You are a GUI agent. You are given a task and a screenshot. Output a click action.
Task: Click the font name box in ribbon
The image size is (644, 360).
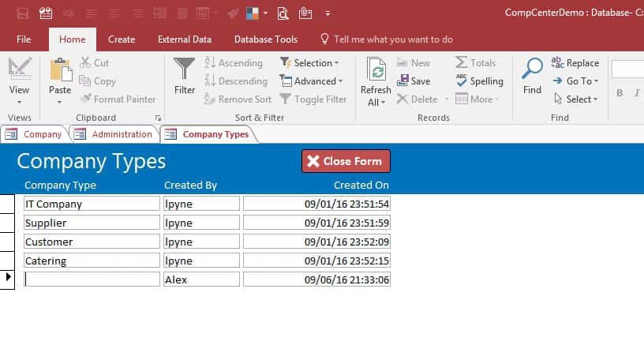tap(627, 69)
